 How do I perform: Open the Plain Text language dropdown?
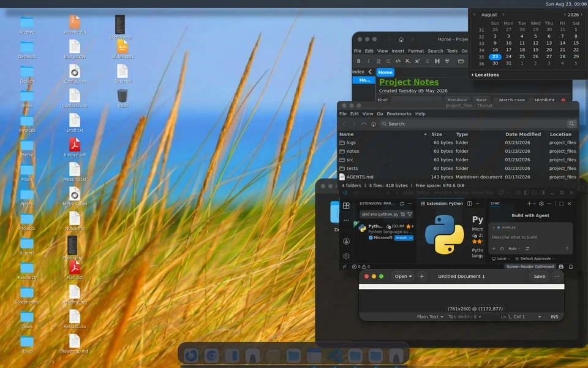click(430, 317)
